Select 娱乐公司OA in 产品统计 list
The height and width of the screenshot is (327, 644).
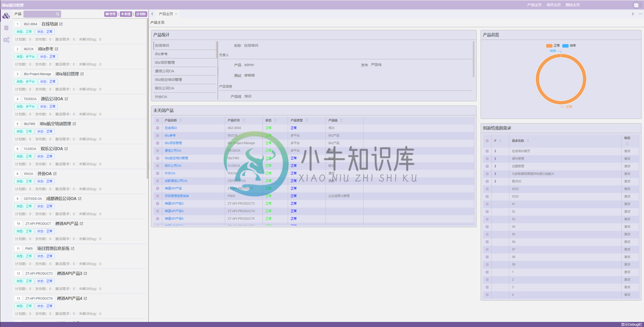(185, 88)
